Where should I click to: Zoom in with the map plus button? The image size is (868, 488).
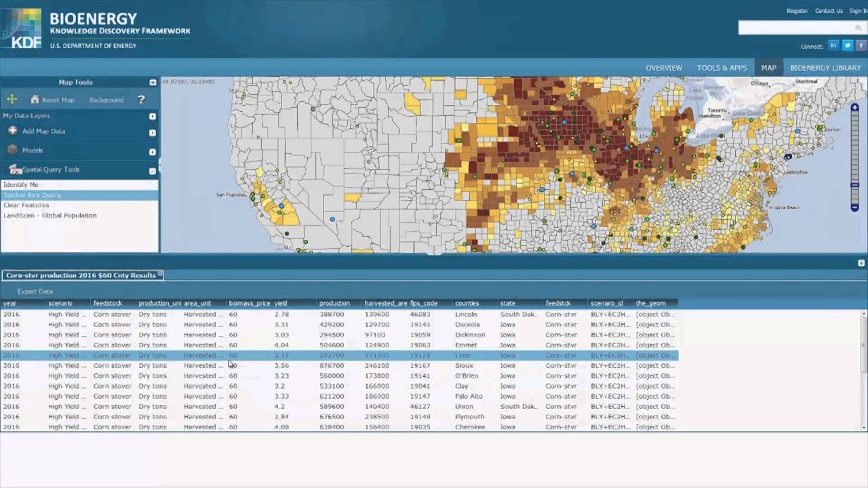coord(855,107)
